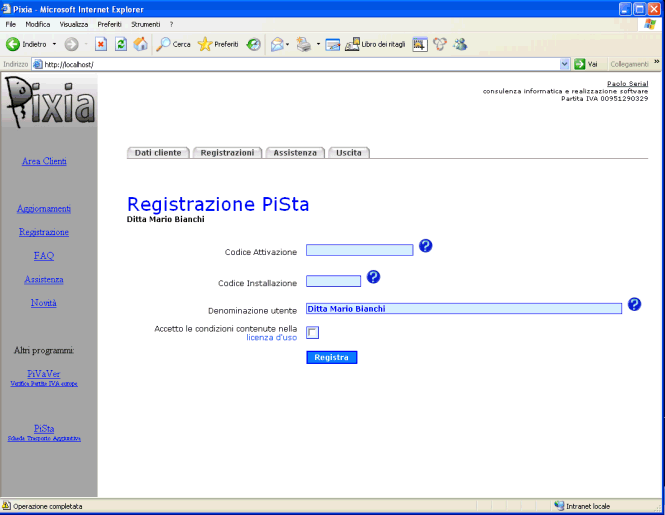The width and height of the screenshot is (665, 515).
Task: Open the Registrazione sidebar link
Action: point(44,232)
